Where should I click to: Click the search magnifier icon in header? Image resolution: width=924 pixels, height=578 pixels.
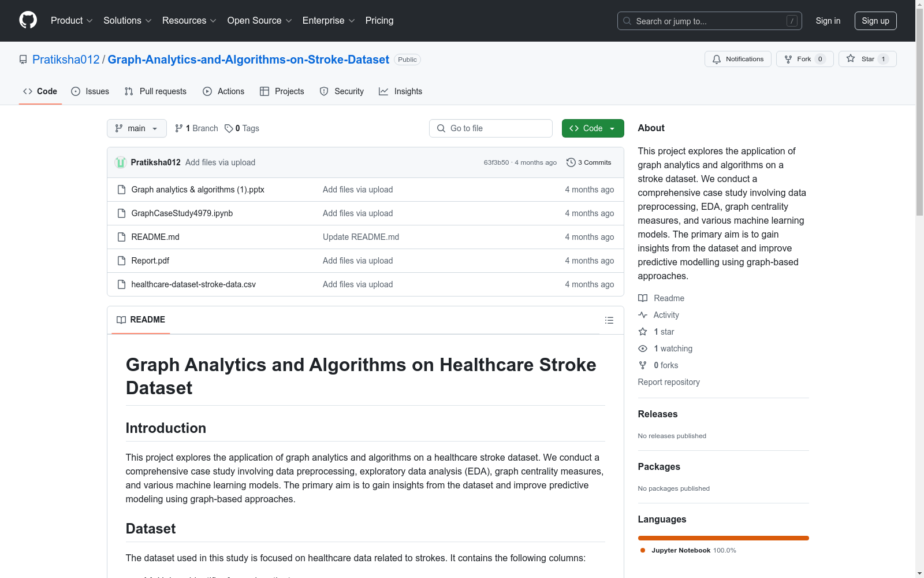(x=627, y=21)
